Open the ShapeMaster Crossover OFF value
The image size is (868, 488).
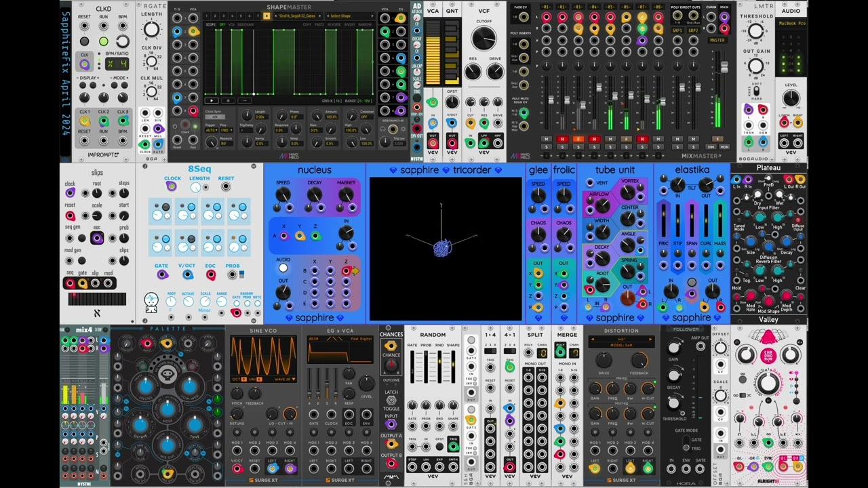coord(367,117)
